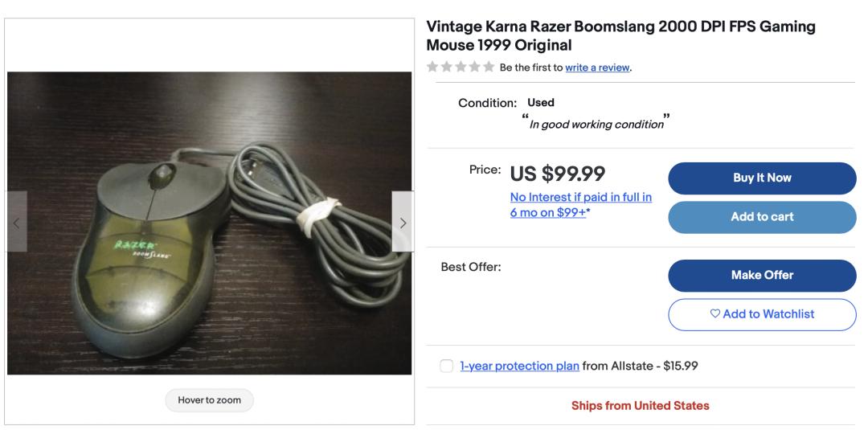Click the Make Offer button
Screen dimensions: 868x430
pos(762,275)
